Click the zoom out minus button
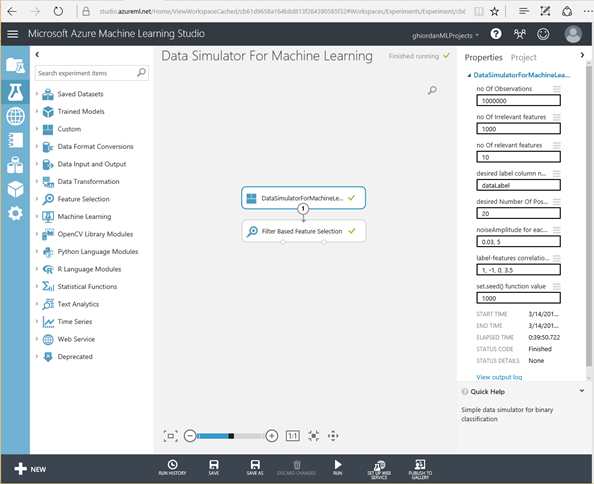 click(190, 436)
